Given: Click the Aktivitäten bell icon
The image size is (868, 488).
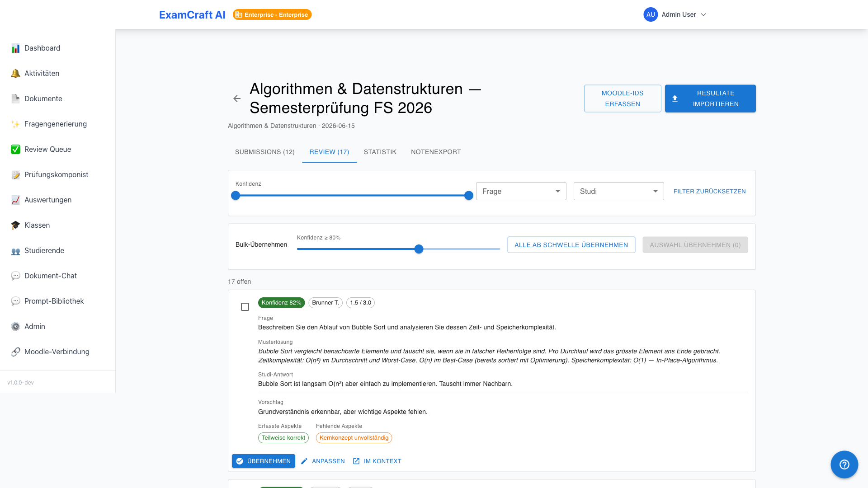Looking at the screenshot, I should 15,74.
